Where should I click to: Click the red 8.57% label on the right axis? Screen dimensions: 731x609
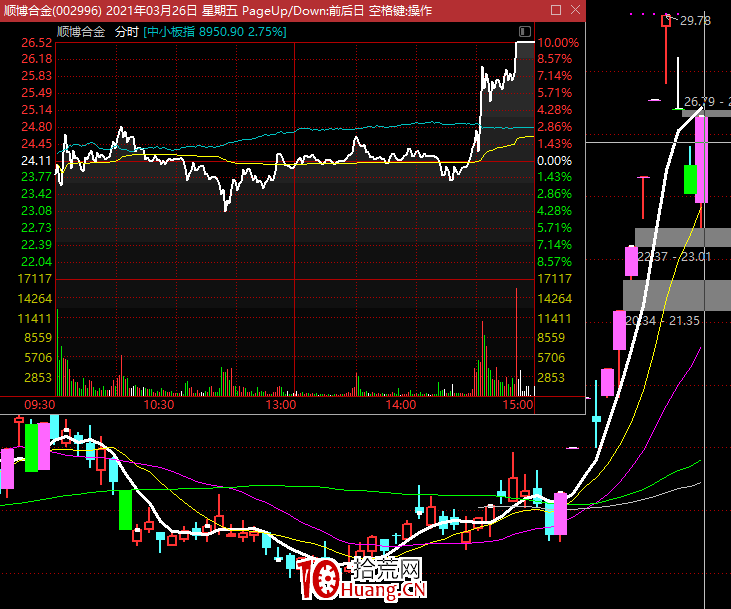pos(554,59)
